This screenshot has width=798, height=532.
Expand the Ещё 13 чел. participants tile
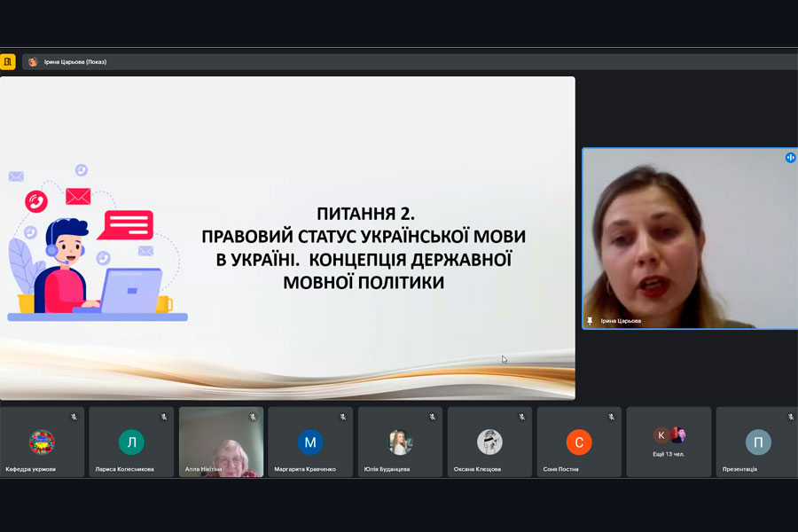(x=669, y=442)
